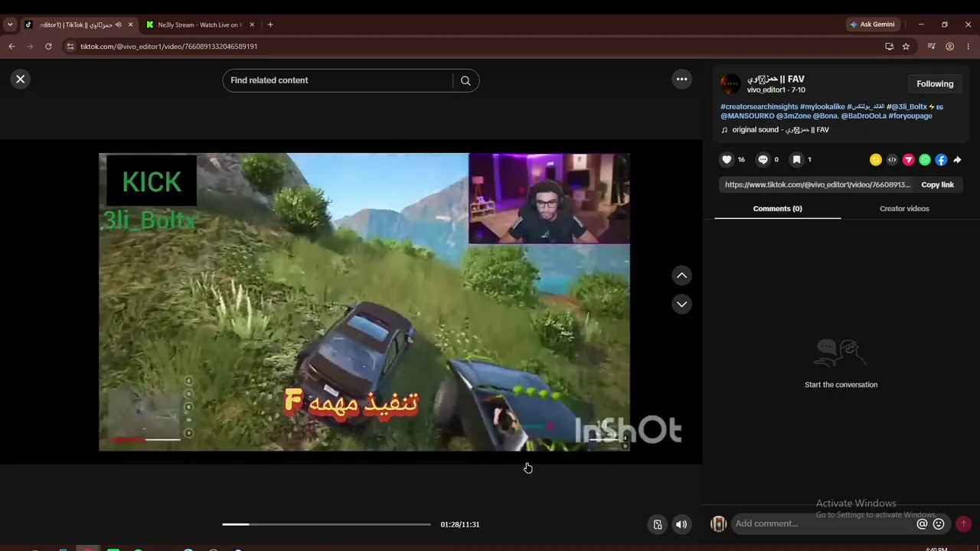Viewport: 980px width, 551px height.
Task: Go to the previous video
Action: tap(681, 275)
